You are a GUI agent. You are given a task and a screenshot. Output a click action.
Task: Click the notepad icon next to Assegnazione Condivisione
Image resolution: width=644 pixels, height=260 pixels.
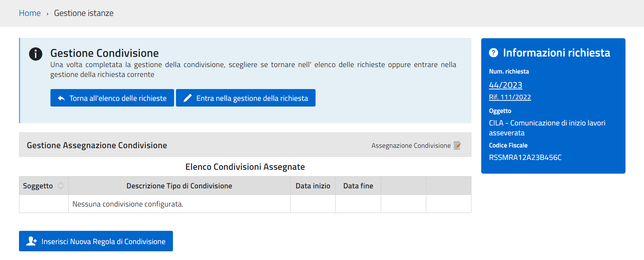(457, 145)
